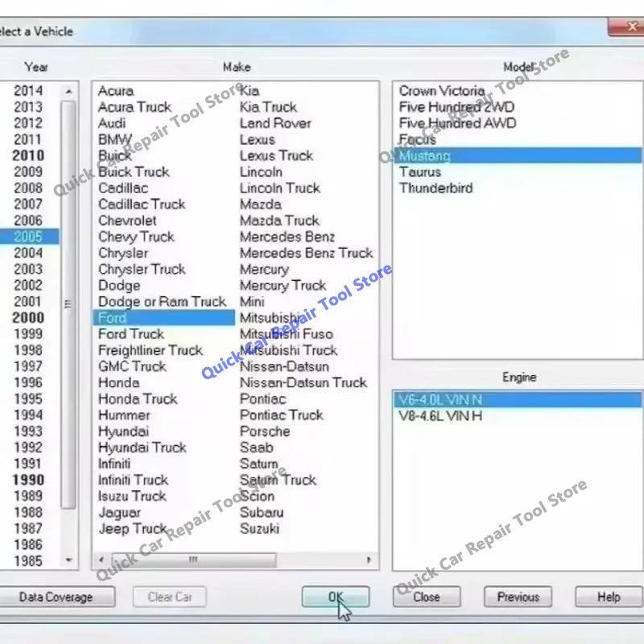Click the Close button
Viewport: 644px width, 644px height.
[x=427, y=597]
